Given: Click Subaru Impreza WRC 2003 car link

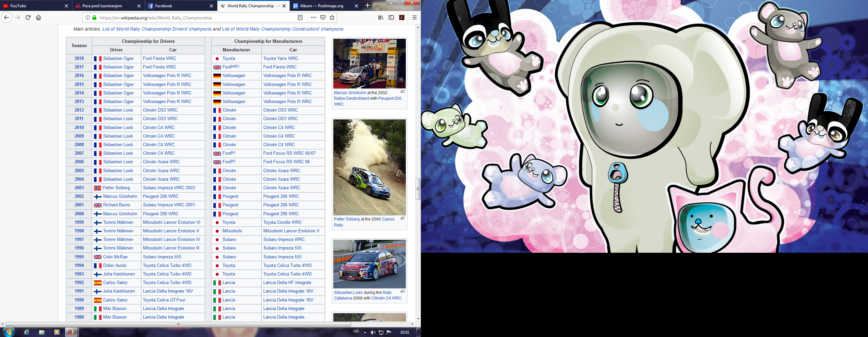Looking at the screenshot, I should [x=169, y=188].
